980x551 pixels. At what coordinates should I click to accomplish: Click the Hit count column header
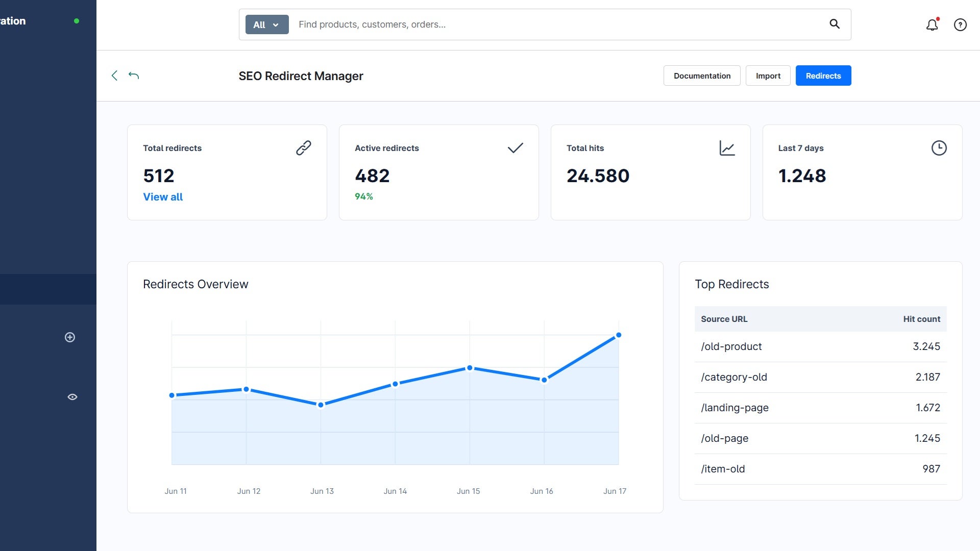click(922, 319)
